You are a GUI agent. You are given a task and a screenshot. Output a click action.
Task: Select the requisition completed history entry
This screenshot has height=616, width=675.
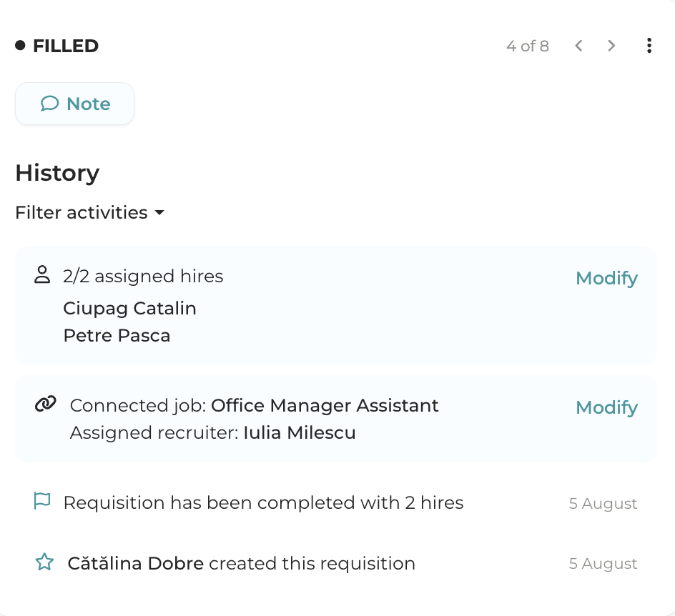pyautogui.click(x=263, y=502)
